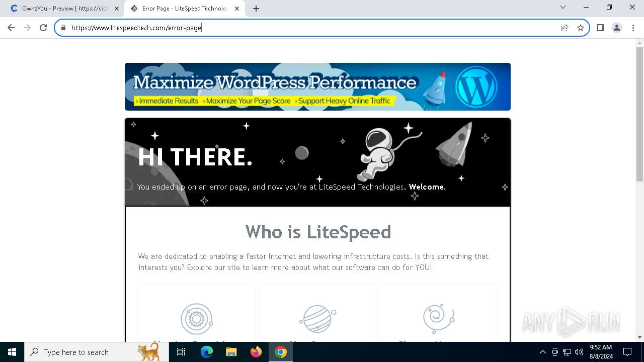
Task: Close the OwnzYou Preview tab
Action: pyautogui.click(x=117, y=9)
